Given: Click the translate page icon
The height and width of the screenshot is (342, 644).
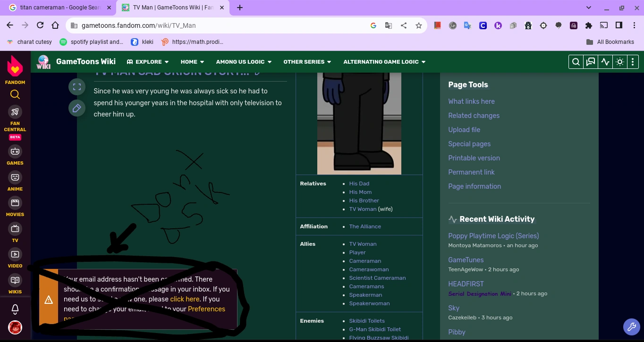Looking at the screenshot, I should 388,25.
